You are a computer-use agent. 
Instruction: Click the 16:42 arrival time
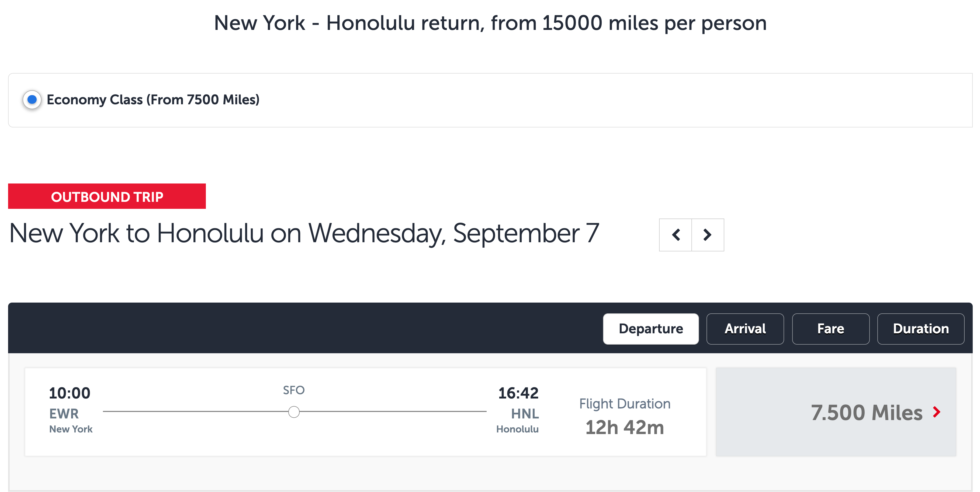tap(518, 393)
